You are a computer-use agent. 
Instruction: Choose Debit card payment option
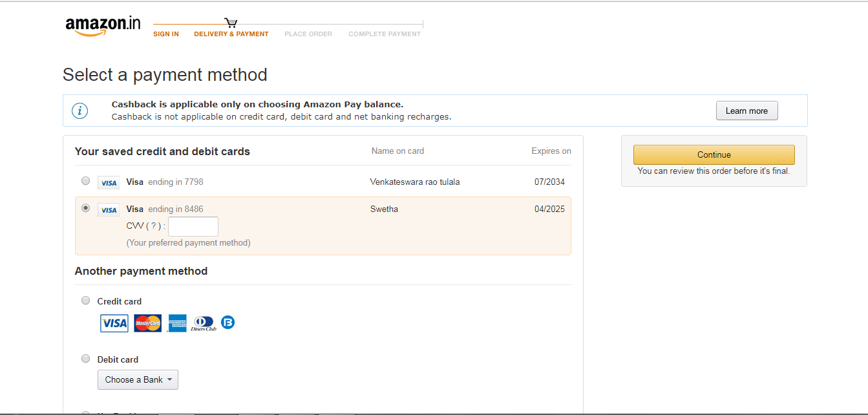85,358
